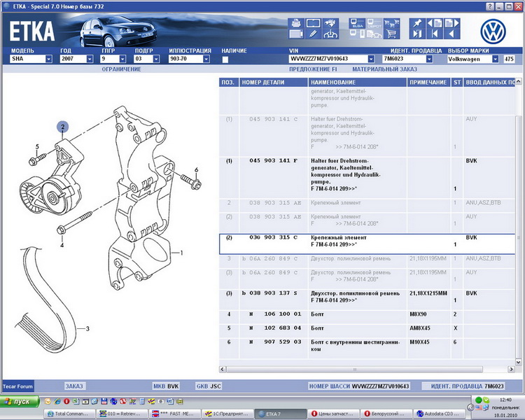Open the ГЛГР dropdown arrow

tap(122, 59)
